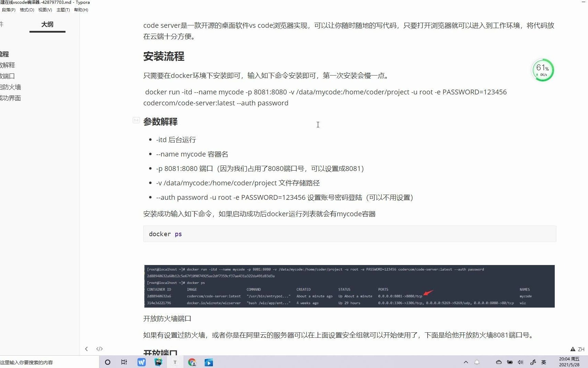Open the volume icon in the system tray
Screen dimensions: 588x368
click(x=520, y=362)
